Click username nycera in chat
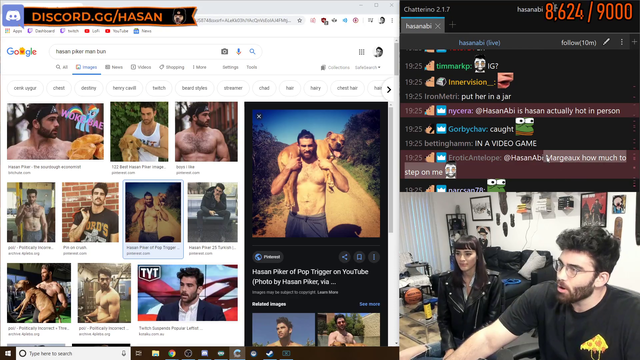 point(460,111)
